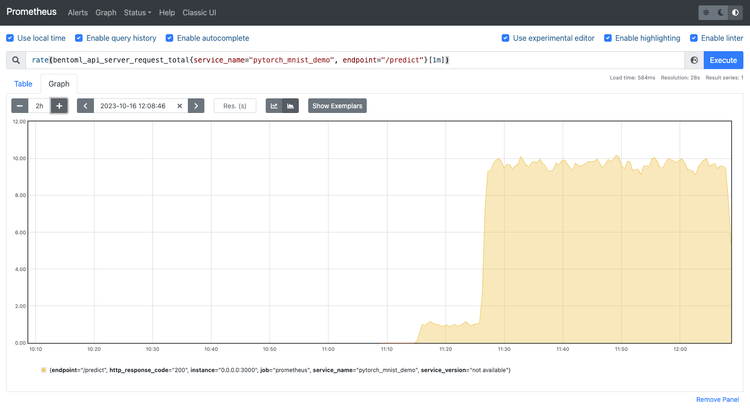Image resolution: width=750 pixels, height=411 pixels.
Task: Toggle Enable query history checkbox
Action: 79,38
